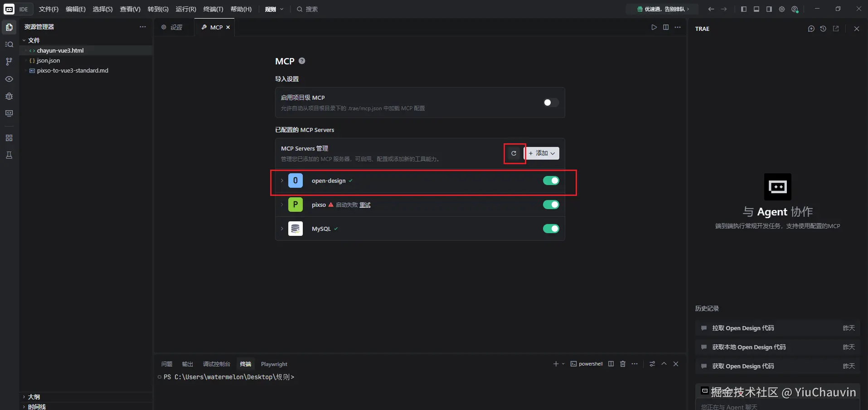Open the 终端(T) menu
Screen dimensions: 868x410
click(x=213, y=9)
